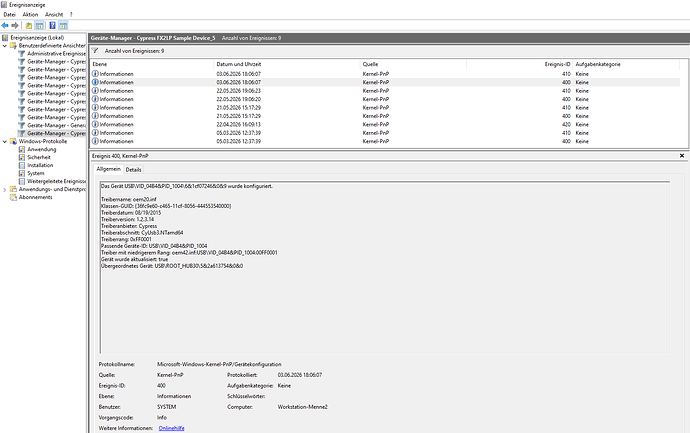This screenshot has width=690, height=433.
Task: Select the 21.05.2026 15:17:29 event with ID 400
Action: pyautogui.click(x=385, y=116)
